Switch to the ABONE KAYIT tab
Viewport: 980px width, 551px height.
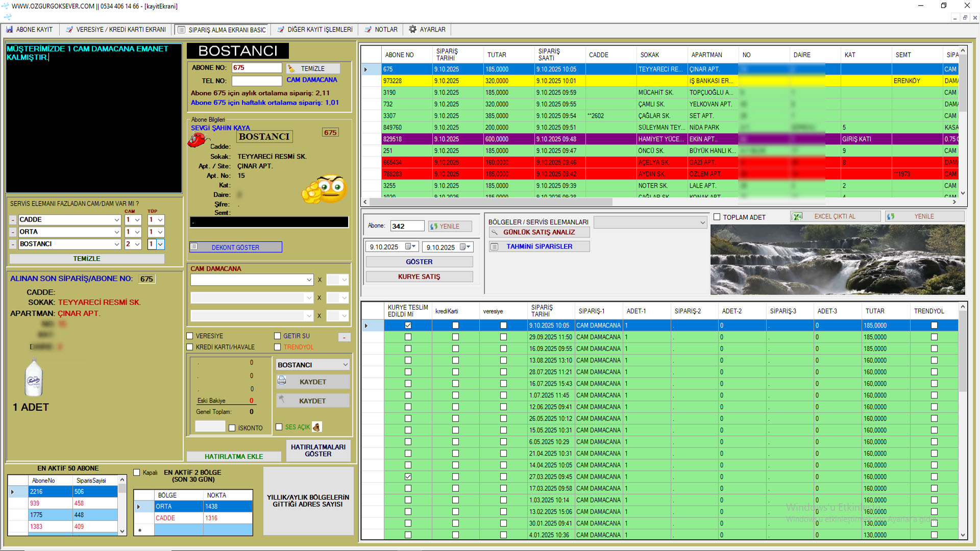click(30, 30)
